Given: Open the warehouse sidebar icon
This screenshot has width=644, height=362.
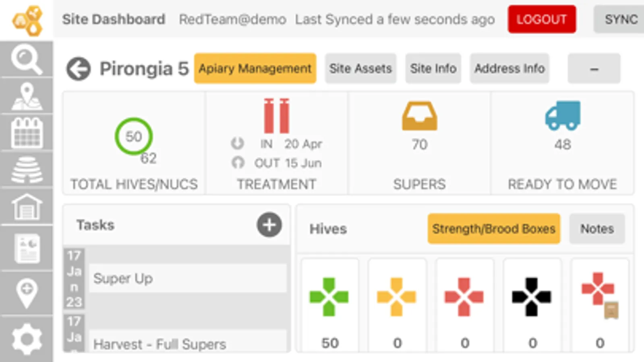Looking at the screenshot, I should (27, 207).
